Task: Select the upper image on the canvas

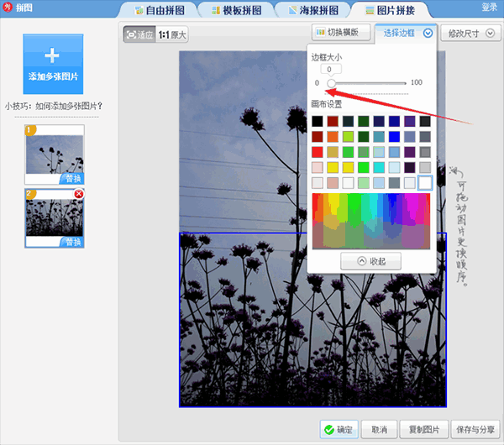Action: tap(243, 141)
